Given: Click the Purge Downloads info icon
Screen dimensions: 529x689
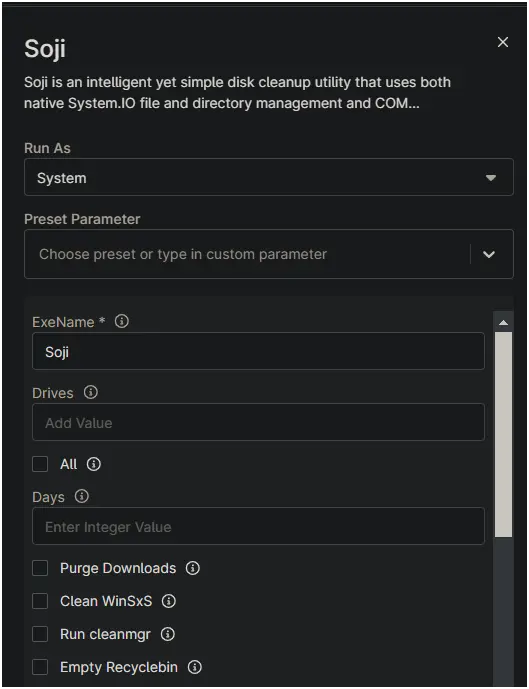Looking at the screenshot, I should tap(193, 568).
